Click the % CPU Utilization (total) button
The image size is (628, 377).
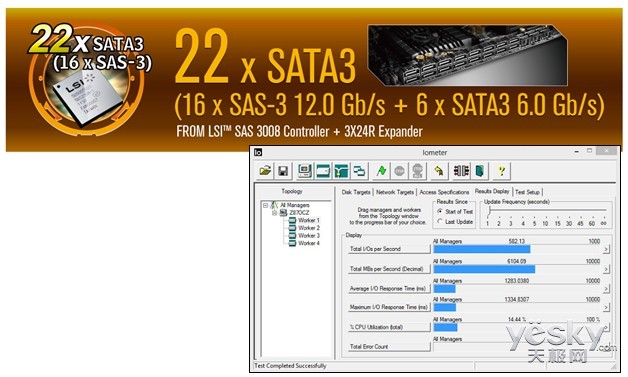click(389, 327)
